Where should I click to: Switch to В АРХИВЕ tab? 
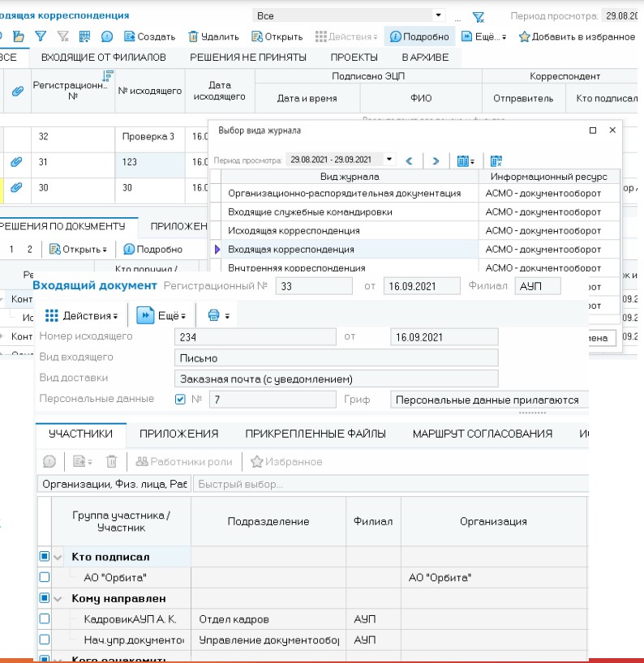425,58
